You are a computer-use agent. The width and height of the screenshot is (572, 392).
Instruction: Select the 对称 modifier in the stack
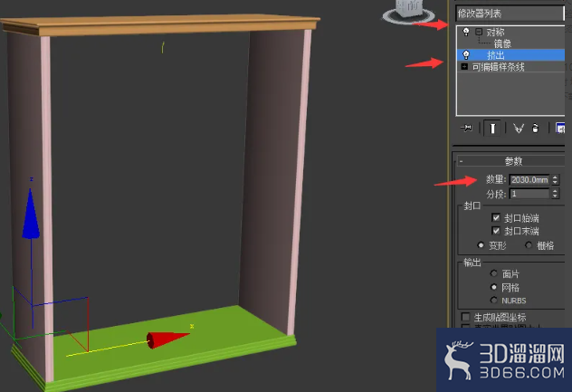coord(495,32)
